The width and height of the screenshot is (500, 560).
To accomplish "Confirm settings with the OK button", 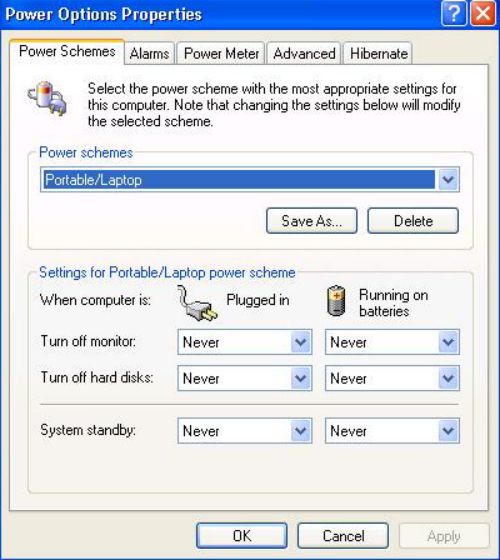I will [x=242, y=536].
